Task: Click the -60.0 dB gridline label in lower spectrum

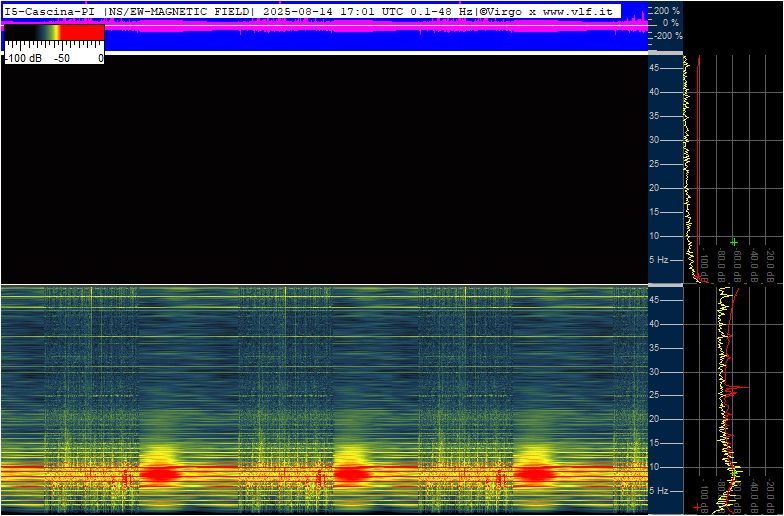Action: click(737, 498)
